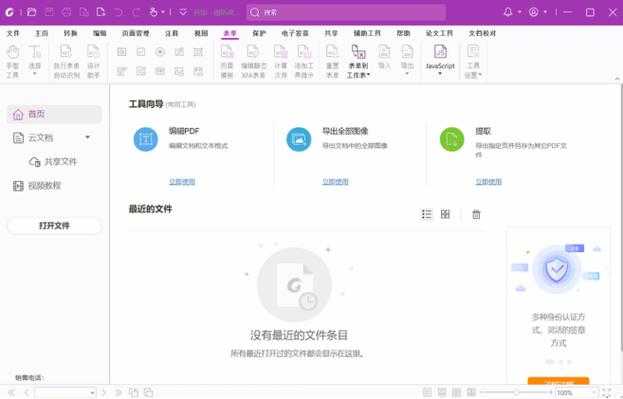Click the 导入 import form data icon
Screen dimensions: 623x399
384,52
